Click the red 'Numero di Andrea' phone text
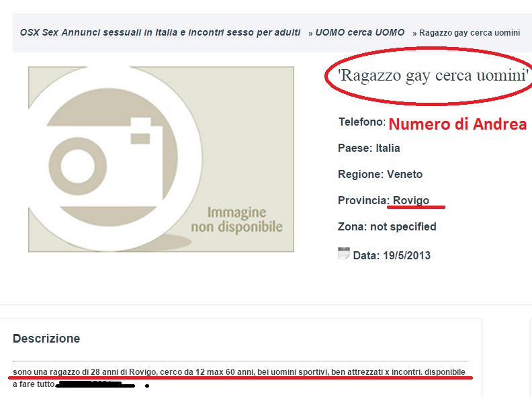 (x=457, y=124)
